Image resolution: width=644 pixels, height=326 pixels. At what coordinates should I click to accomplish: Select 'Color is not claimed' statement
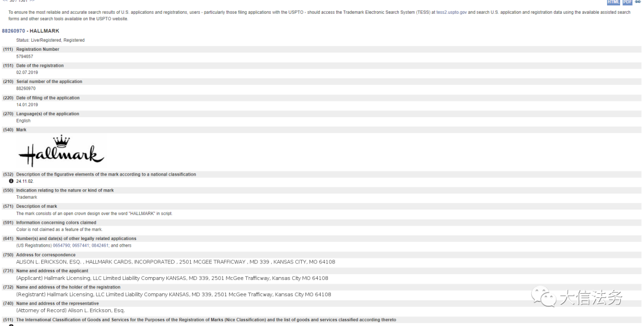59,229
